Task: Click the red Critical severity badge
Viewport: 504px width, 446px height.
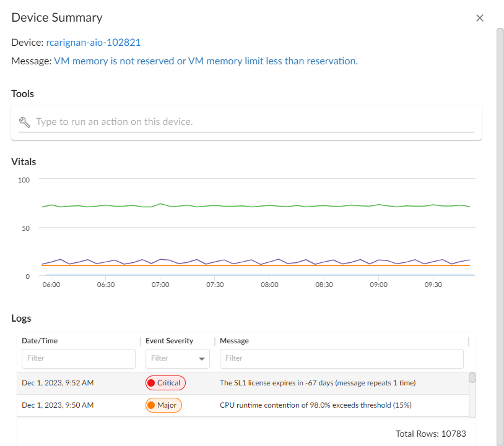Action: (165, 383)
